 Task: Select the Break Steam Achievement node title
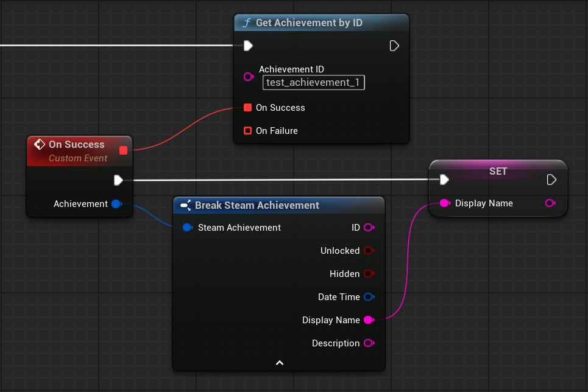257,206
